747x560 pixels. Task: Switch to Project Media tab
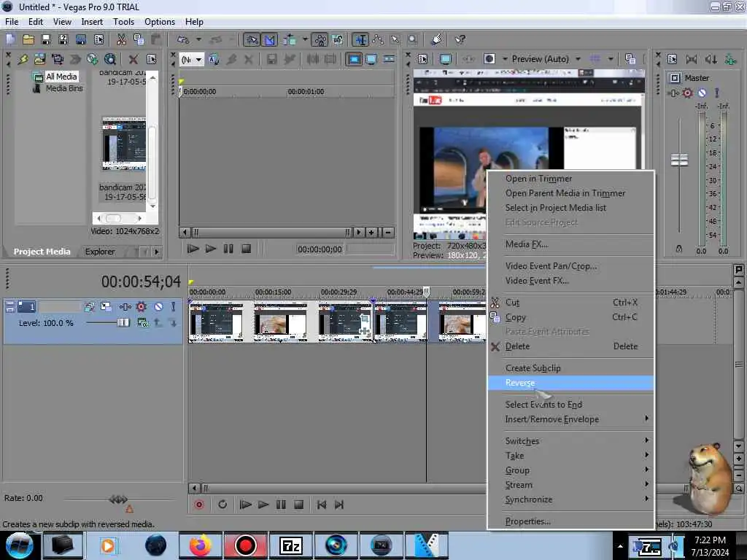pyautogui.click(x=42, y=252)
